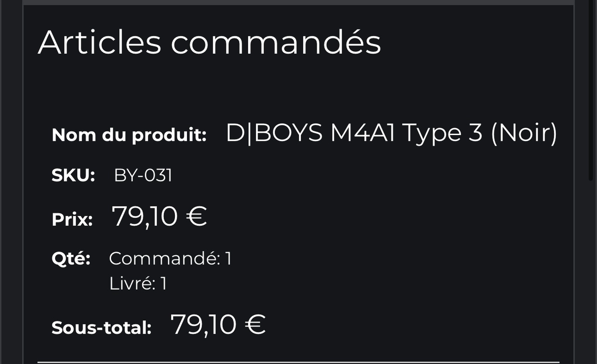Click the "SKU:" label
The image size is (597, 364).
[x=73, y=176]
